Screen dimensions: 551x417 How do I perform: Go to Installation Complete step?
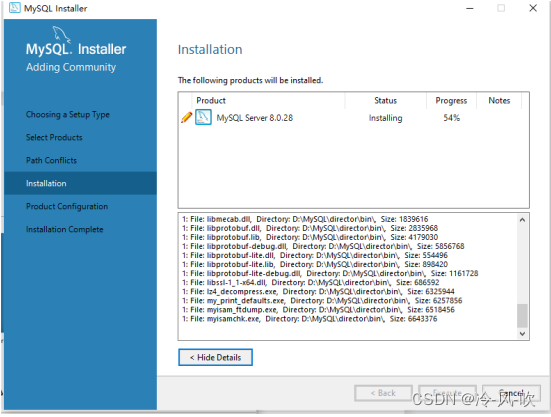tap(65, 229)
